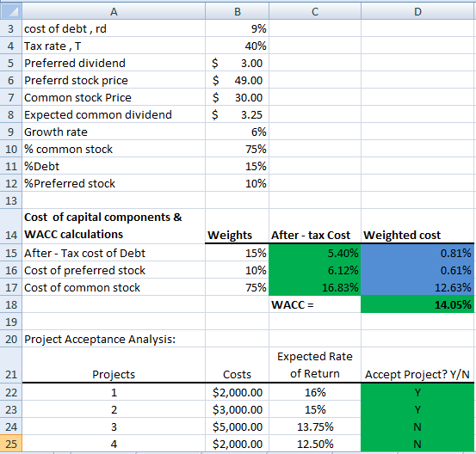Click 'Expected common dividend' cell
Screen dimensions: 476x454
tap(114, 114)
